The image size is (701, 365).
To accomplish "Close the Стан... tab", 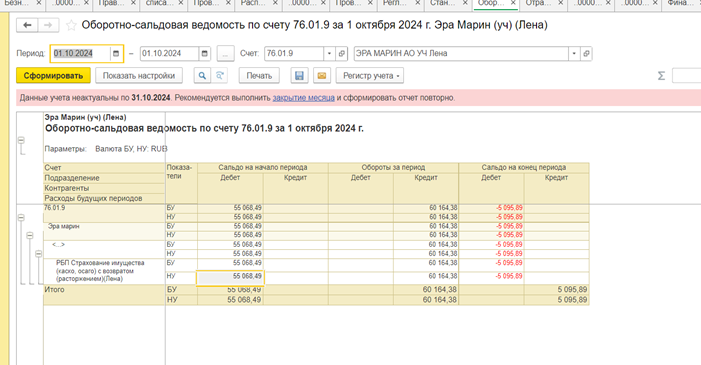I will click(x=465, y=3).
